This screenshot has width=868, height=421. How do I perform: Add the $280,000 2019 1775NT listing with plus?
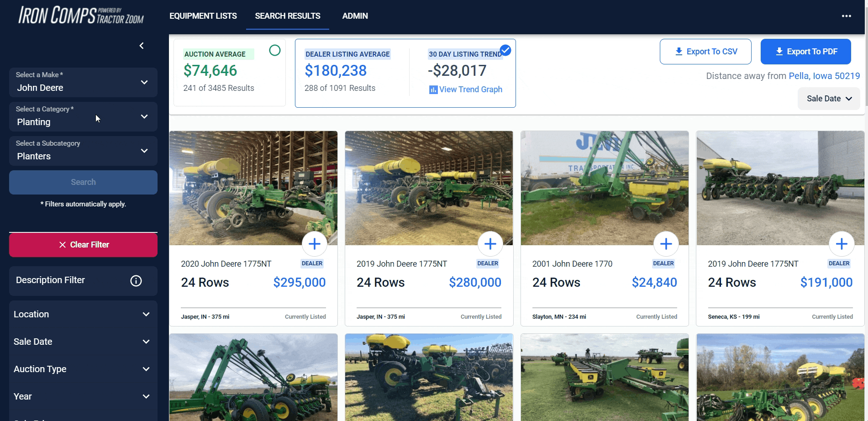[x=490, y=244]
